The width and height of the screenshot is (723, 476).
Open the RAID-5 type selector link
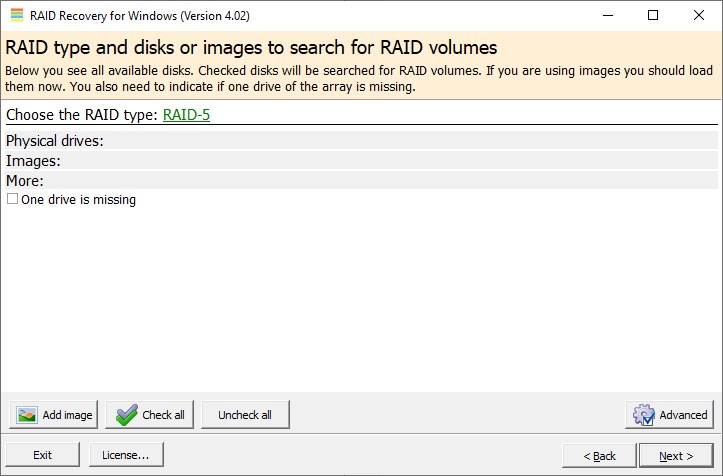(186, 115)
